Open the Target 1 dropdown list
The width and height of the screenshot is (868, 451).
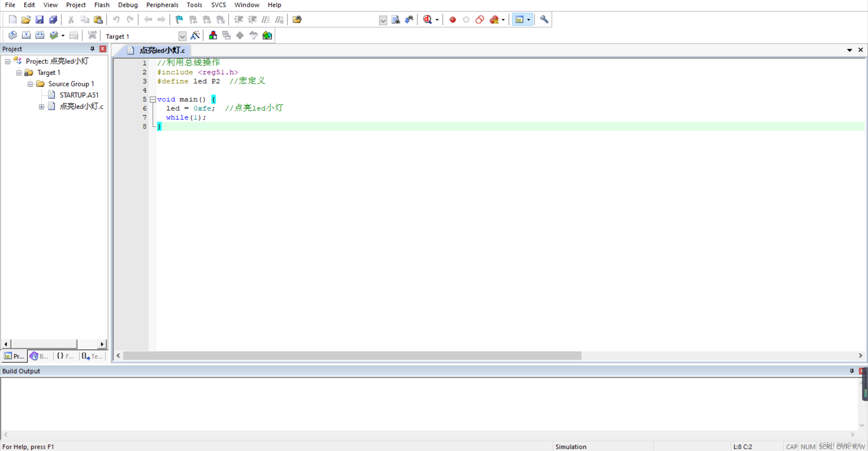(182, 36)
